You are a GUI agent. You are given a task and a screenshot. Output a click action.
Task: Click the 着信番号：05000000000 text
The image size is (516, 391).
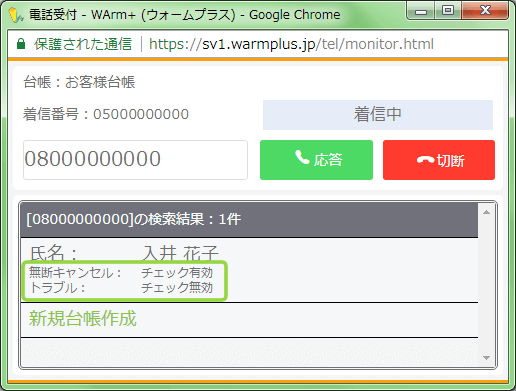click(x=106, y=114)
